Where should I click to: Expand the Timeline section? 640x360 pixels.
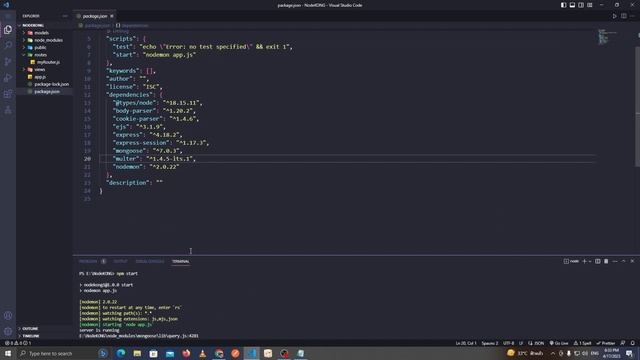pos(31,336)
